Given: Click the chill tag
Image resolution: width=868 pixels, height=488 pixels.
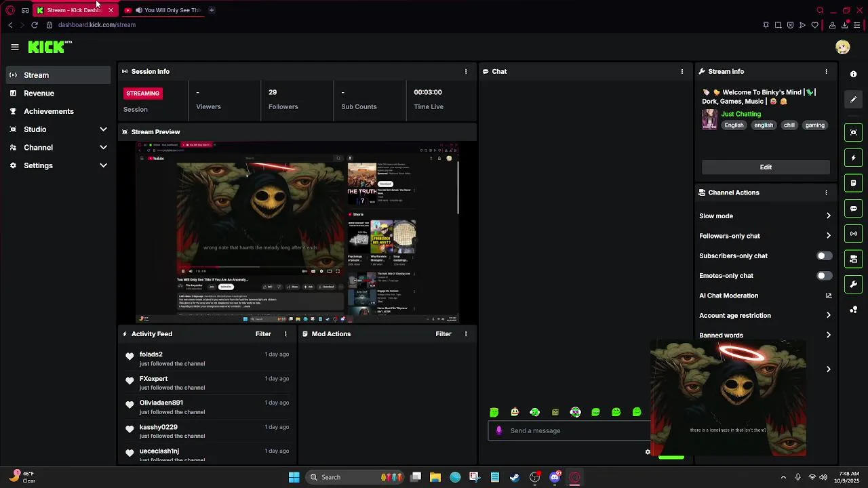Looking at the screenshot, I should 789,125.
